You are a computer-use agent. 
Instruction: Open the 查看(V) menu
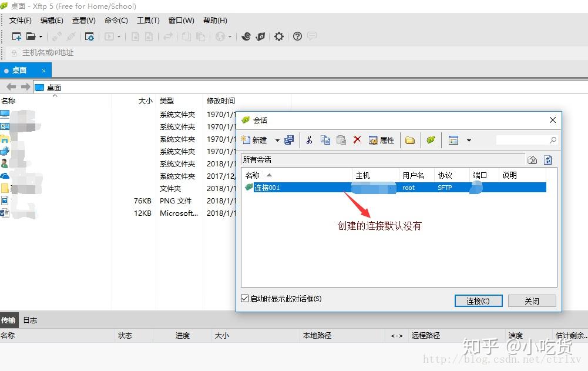83,20
